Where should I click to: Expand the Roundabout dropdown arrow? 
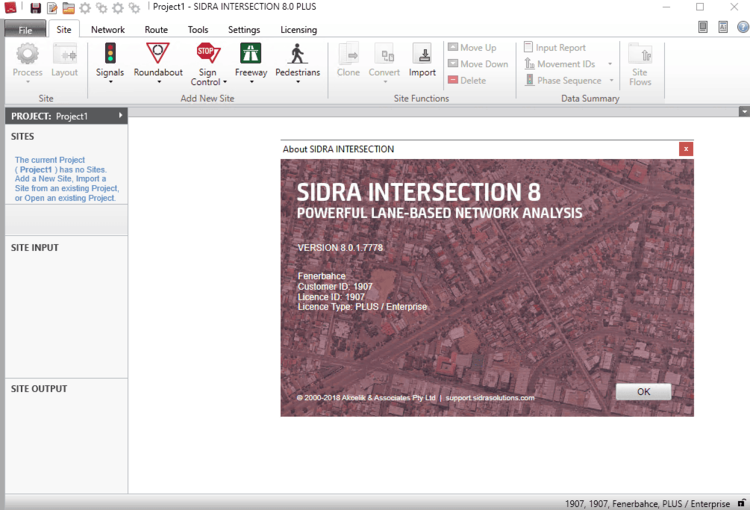pyautogui.click(x=158, y=82)
